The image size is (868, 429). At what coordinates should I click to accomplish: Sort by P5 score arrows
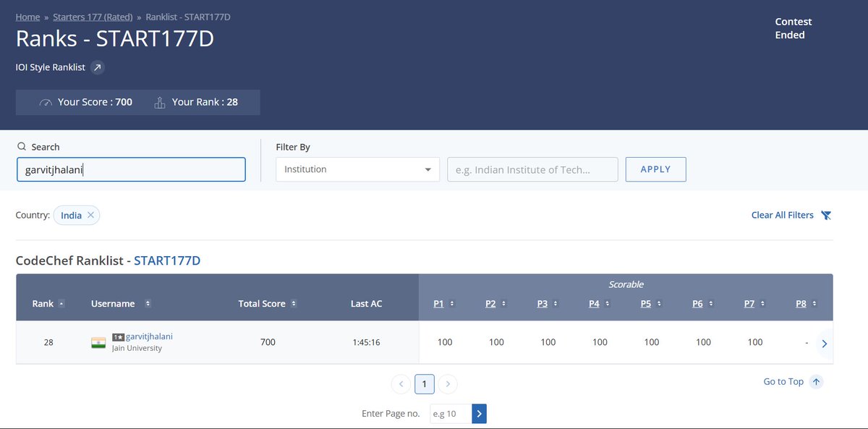coord(659,304)
